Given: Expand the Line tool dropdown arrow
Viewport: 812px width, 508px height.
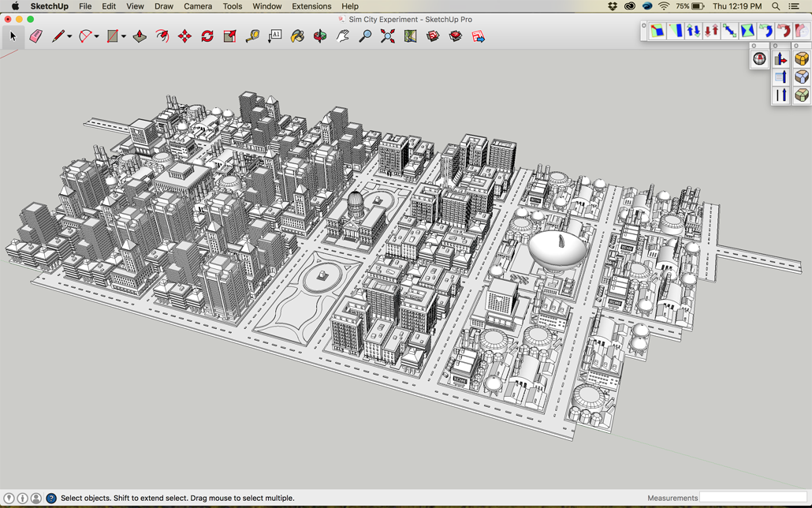Looking at the screenshot, I should click(69, 37).
